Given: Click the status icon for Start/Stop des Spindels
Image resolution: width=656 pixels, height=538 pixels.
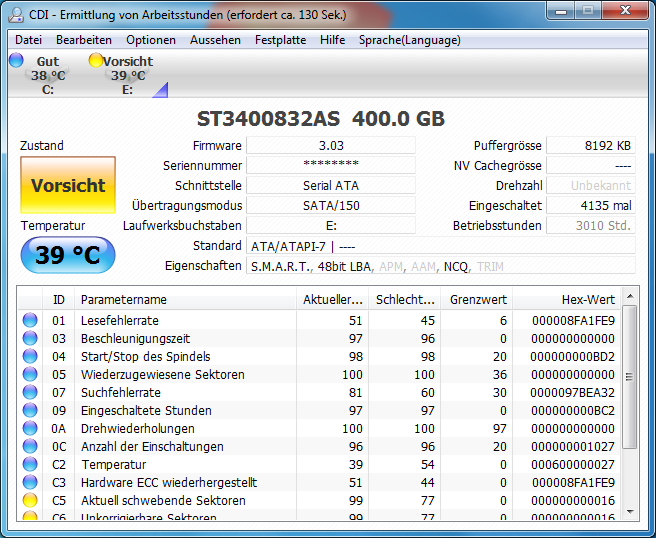Looking at the screenshot, I should 30,356.
